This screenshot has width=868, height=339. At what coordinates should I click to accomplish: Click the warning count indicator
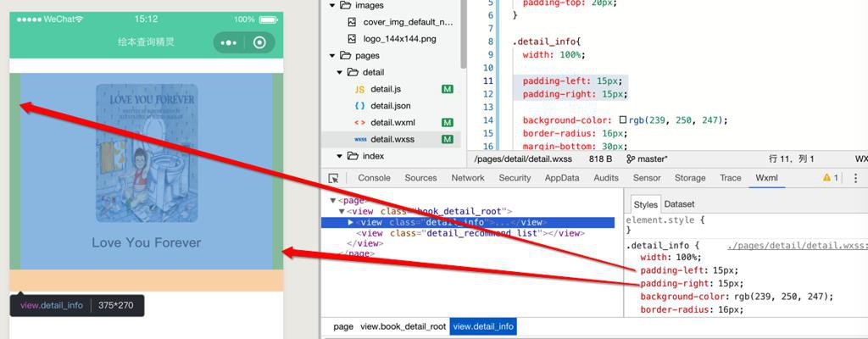[x=831, y=178]
